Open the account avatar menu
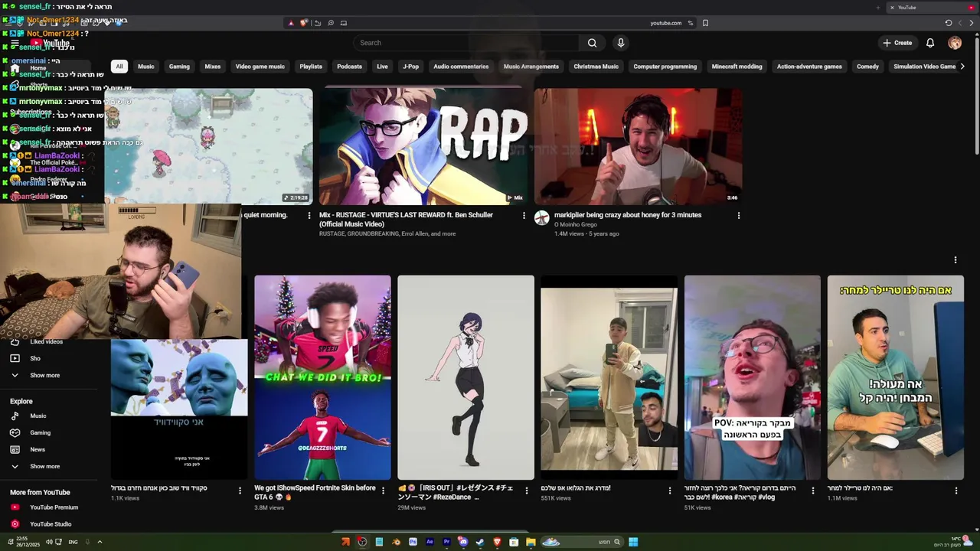This screenshot has height=551, width=980. click(x=955, y=43)
